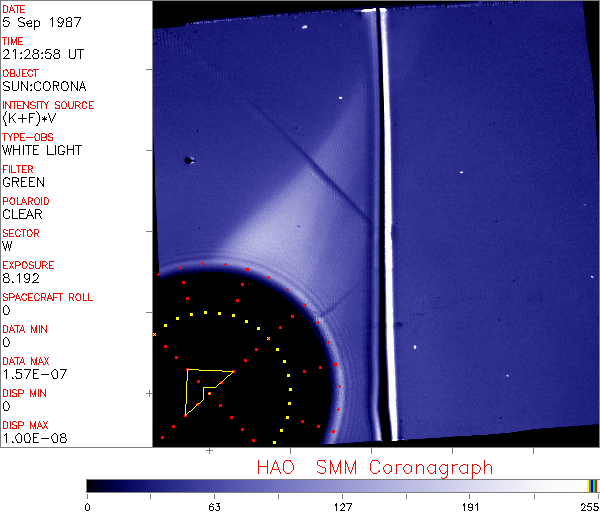
Task: Click the SPACECRAFT ROLL label
Action: [48, 298]
